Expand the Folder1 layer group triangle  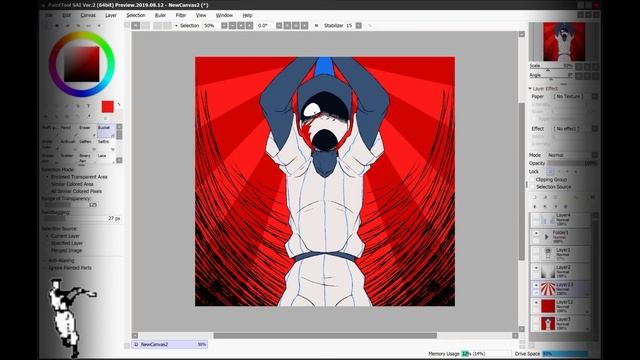click(x=547, y=237)
